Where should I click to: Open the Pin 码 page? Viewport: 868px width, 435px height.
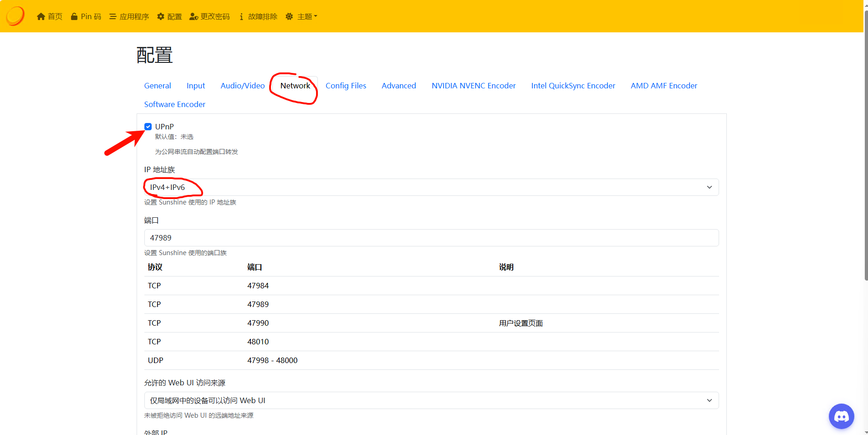86,16
